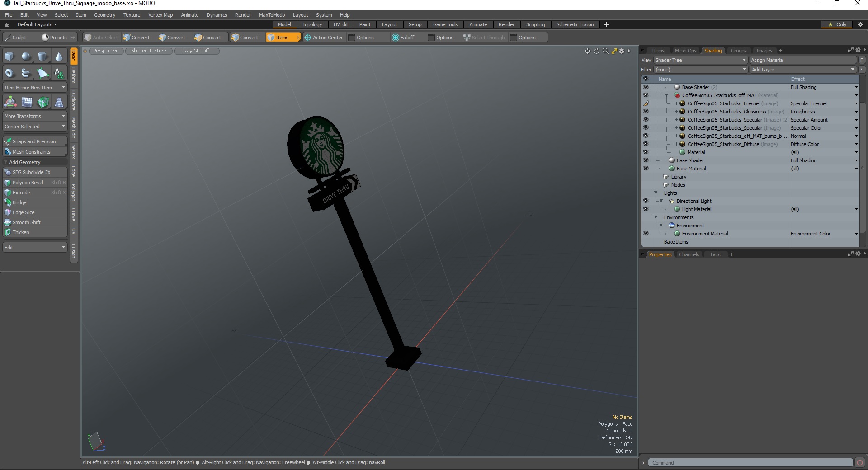Screen dimensions: 868x470
Task: Select the spiral Tube tool
Action: pos(26,73)
